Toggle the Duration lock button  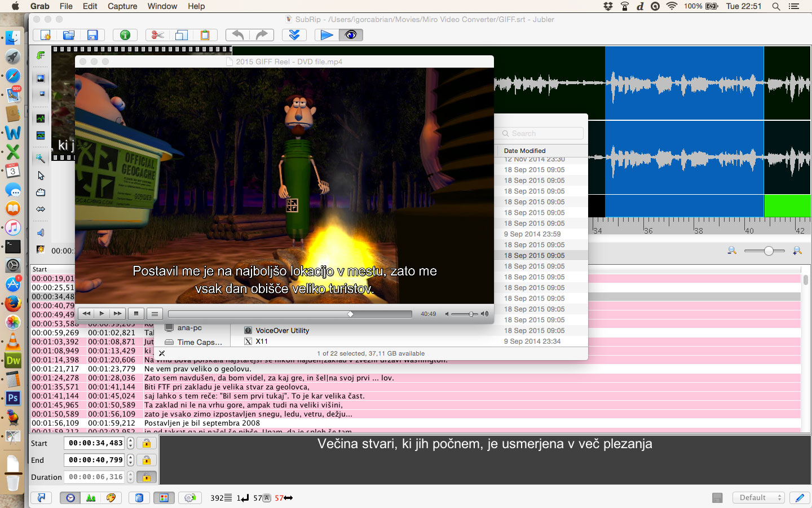point(147,477)
